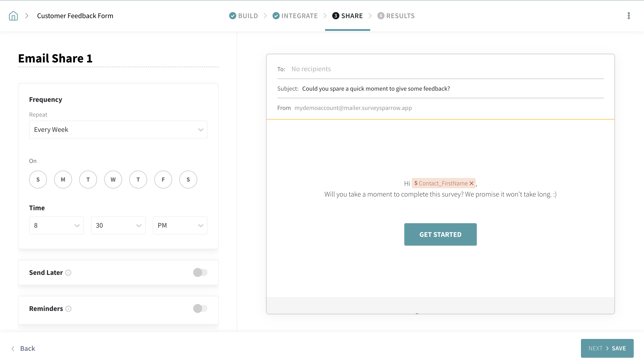
Task: Click the NEXT SAVE button
Action: click(x=607, y=348)
